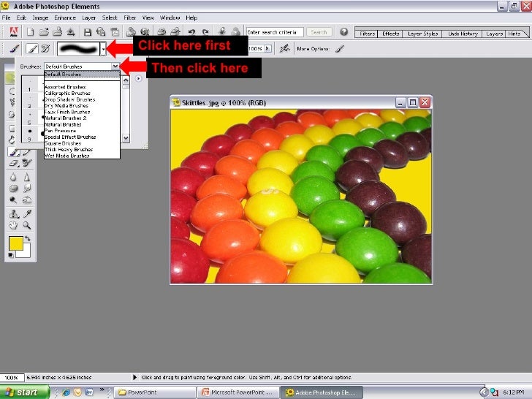Click the Search button
532x399 pixels.
[319, 32]
